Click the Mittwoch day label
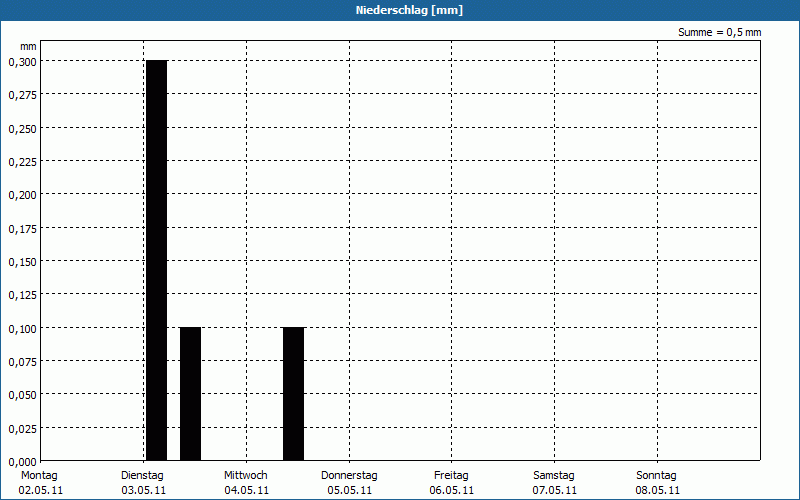This screenshot has height=500, width=800. 245,476
